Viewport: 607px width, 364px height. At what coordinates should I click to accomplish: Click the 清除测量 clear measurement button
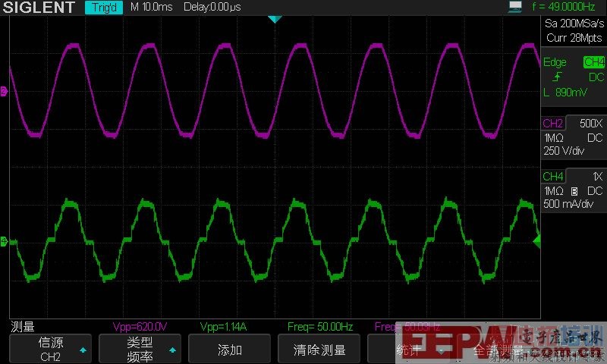tap(319, 350)
